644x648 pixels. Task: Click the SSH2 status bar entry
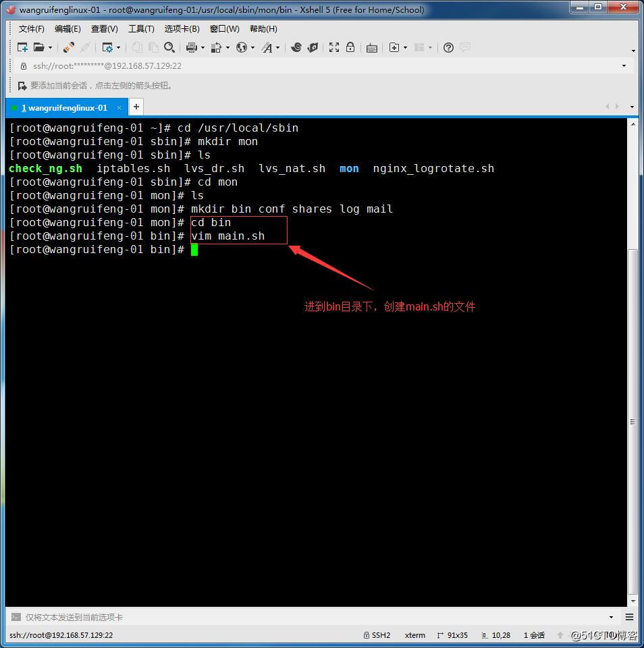(377, 635)
